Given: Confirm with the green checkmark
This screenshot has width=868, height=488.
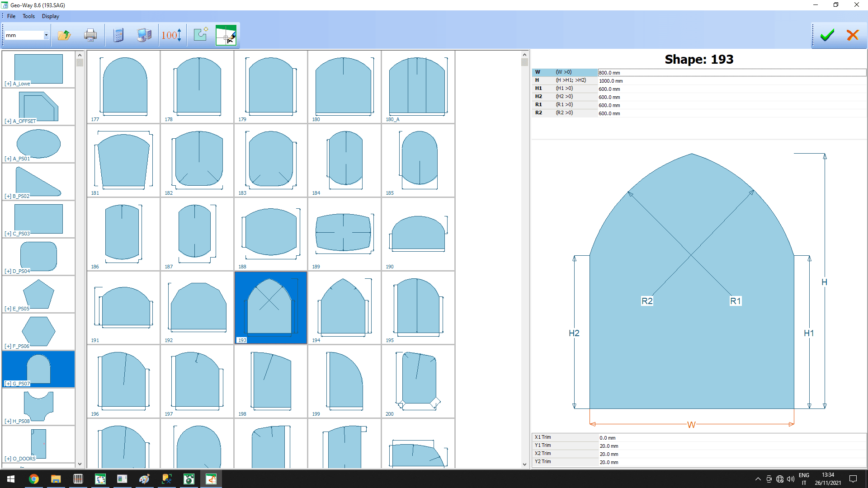Looking at the screenshot, I should click(x=827, y=35).
